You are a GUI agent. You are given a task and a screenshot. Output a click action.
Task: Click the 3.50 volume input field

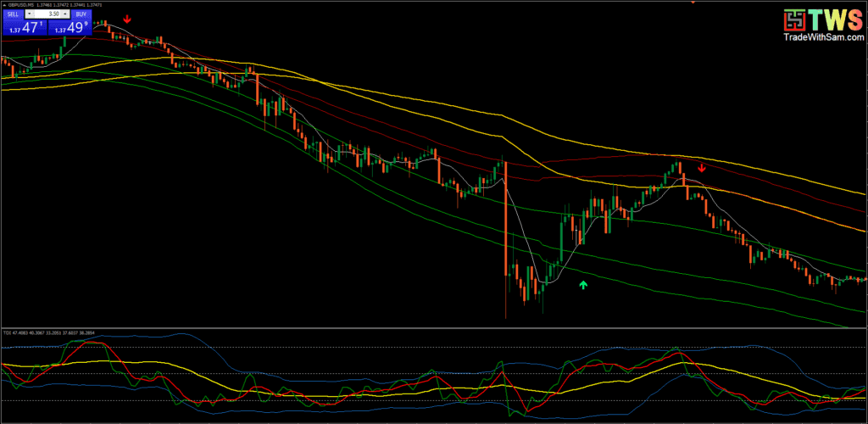point(46,14)
